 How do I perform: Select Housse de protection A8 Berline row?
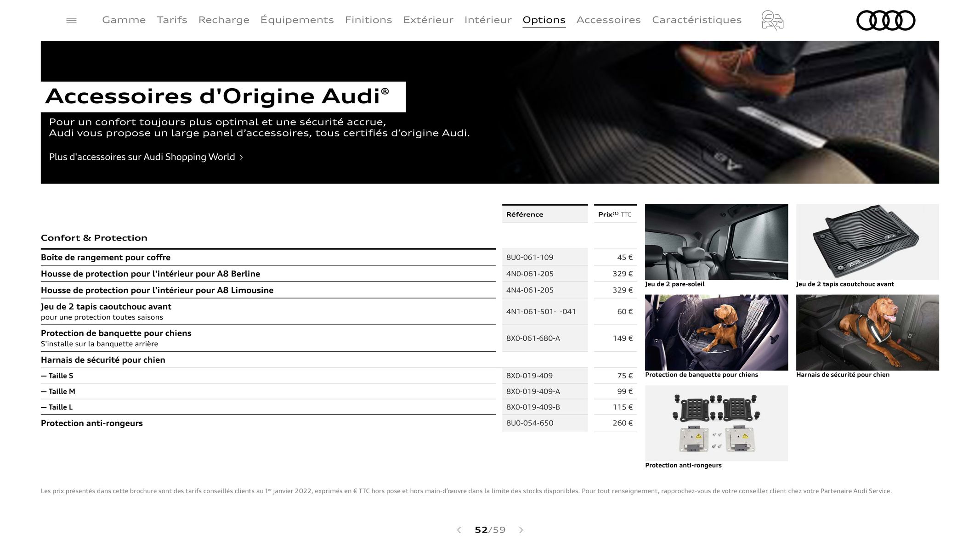coord(339,274)
